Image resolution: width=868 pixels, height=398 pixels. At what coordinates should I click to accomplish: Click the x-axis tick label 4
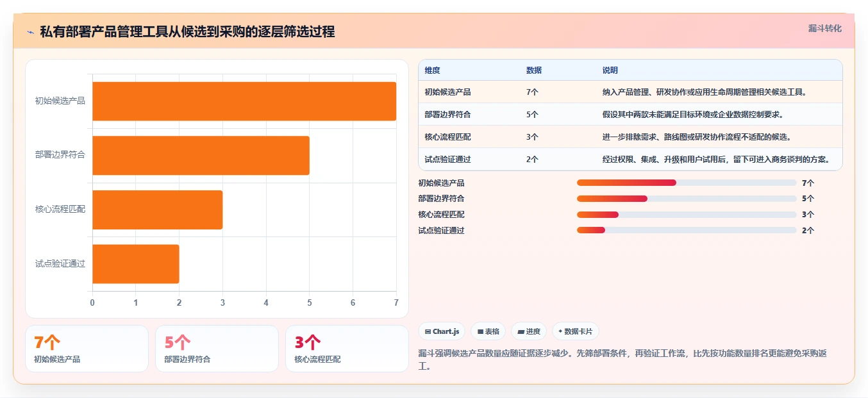[266, 303]
